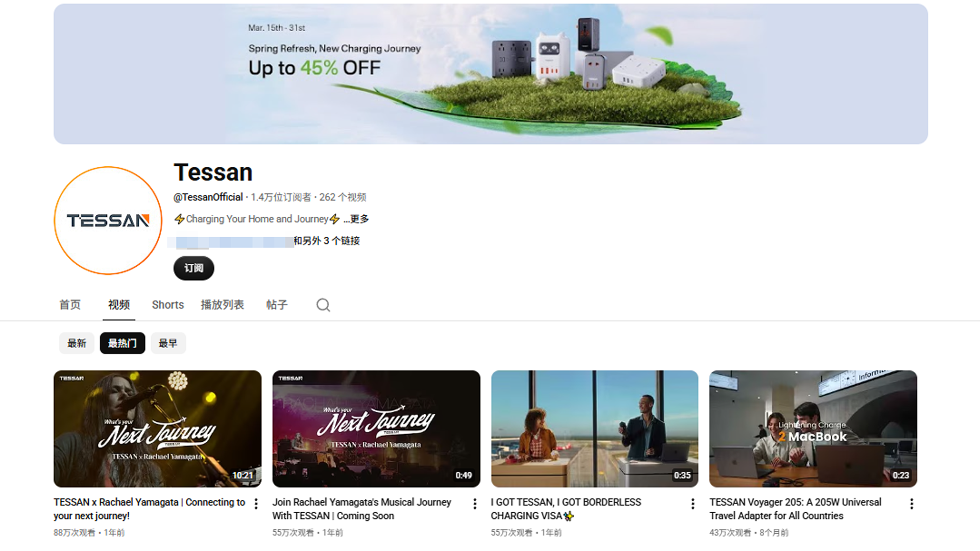Screen dimensions: 980x551
Task: Open three-dot menu for Voyager 205 video
Action: pyautogui.click(x=912, y=504)
